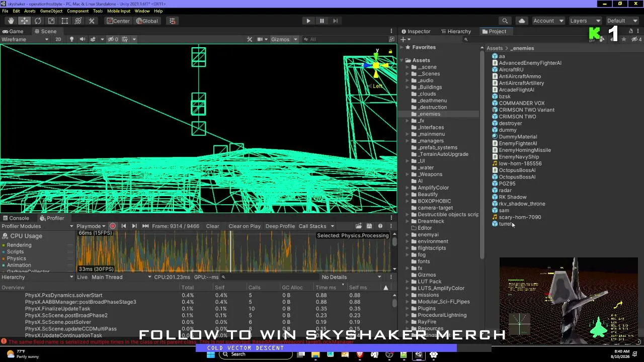Toggle Global handle rotation
This screenshot has height=362, width=644.
tap(147, 21)
